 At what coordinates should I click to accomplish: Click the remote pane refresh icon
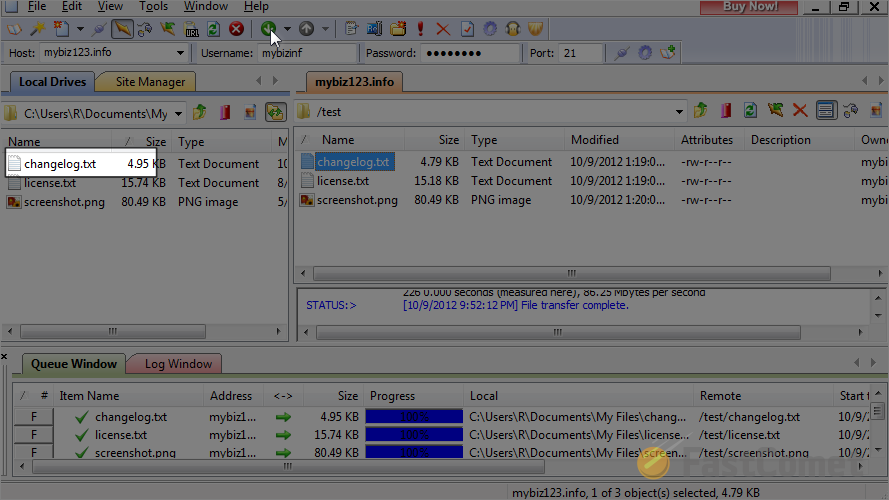[750, 110]
